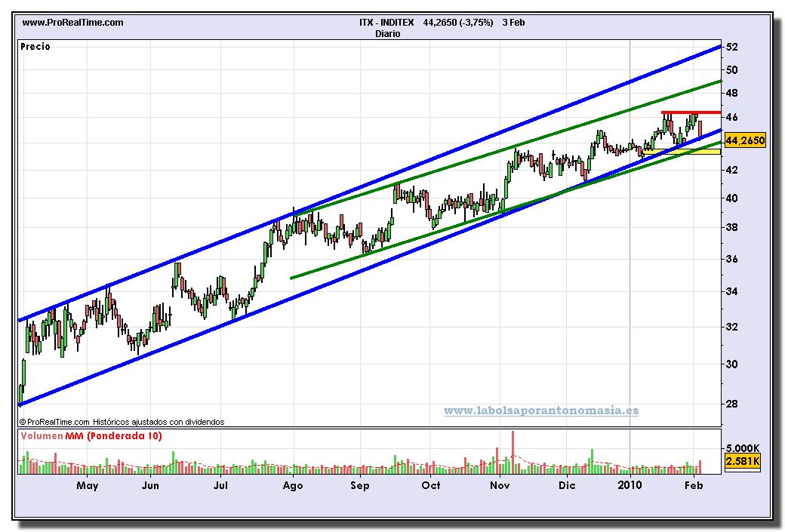This screenshot has height=532, width=785.
Task: Click the 34 price axis label
Action: pos(732,291)
